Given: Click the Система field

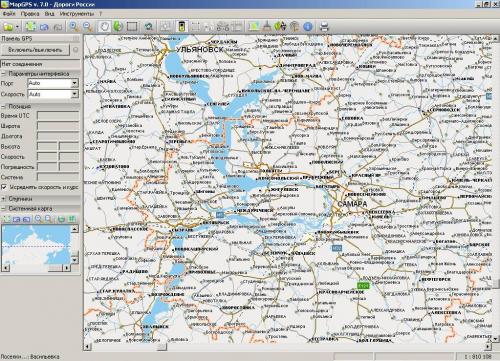Looking at the screenshot, I should pos(58,177).
